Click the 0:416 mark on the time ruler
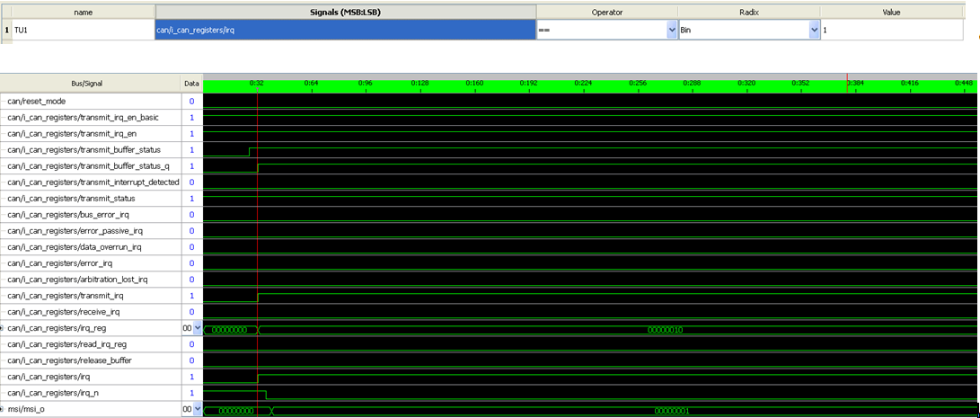This screenshot has height=418, width=980. click(x=909, y=82)
